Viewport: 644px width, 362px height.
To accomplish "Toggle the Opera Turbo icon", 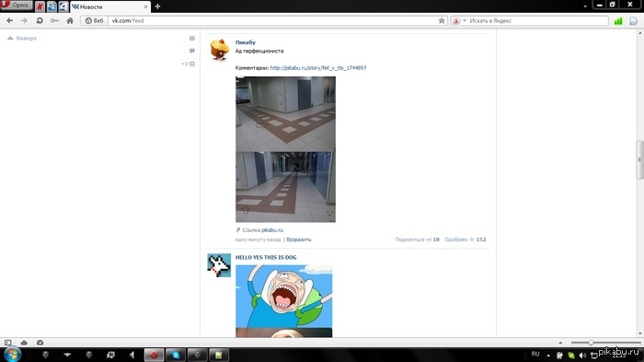I will pyautogui.click(x=40, y=343).
